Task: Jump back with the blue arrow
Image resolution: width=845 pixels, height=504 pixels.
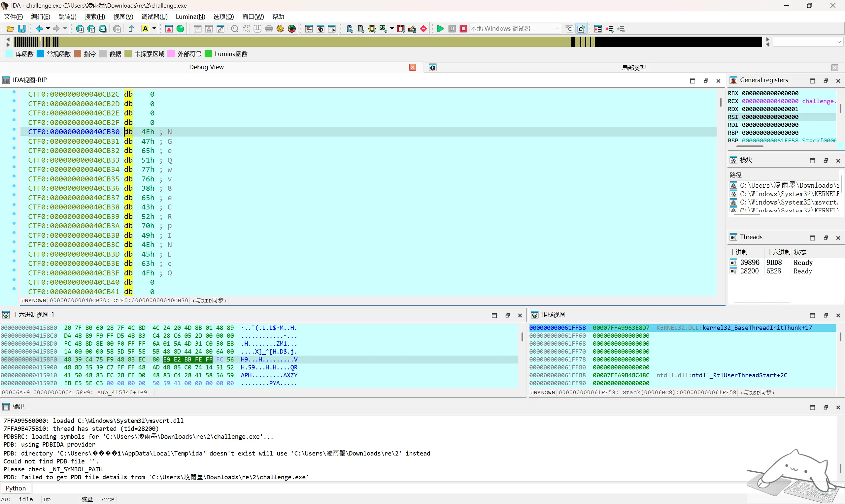Action: pyautogui.click(x=39, y=29)
